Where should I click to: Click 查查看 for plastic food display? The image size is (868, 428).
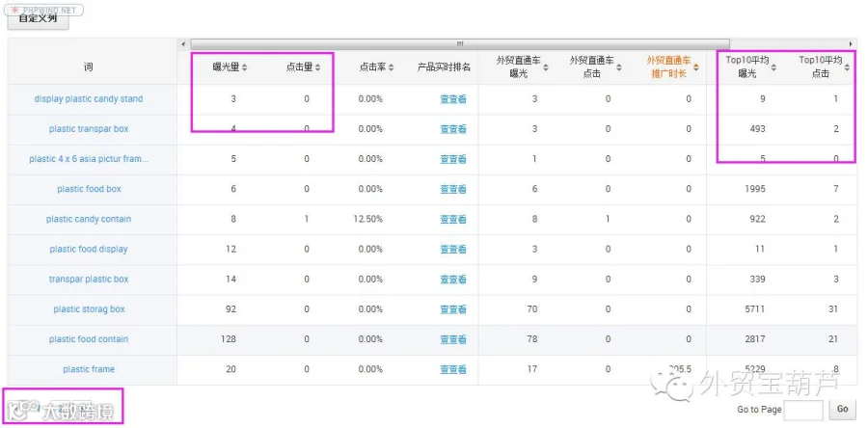pos(453,249)
